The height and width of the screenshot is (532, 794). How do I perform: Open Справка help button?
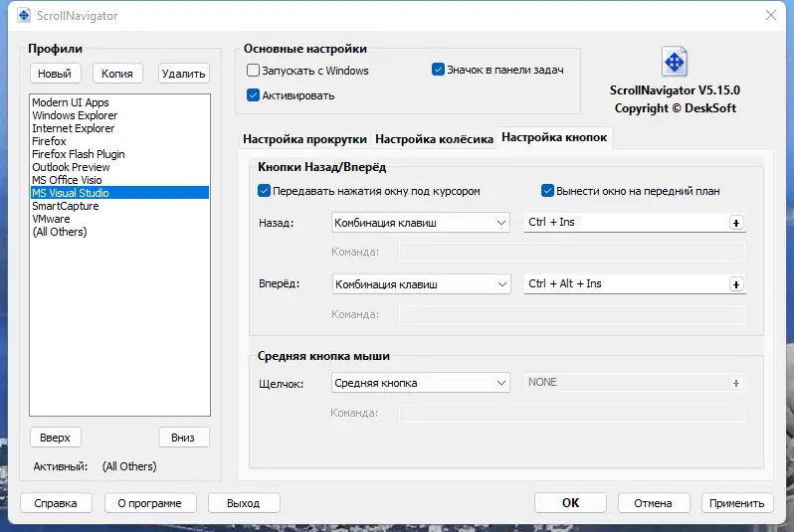pyautogui.click(x=56, y=503)
